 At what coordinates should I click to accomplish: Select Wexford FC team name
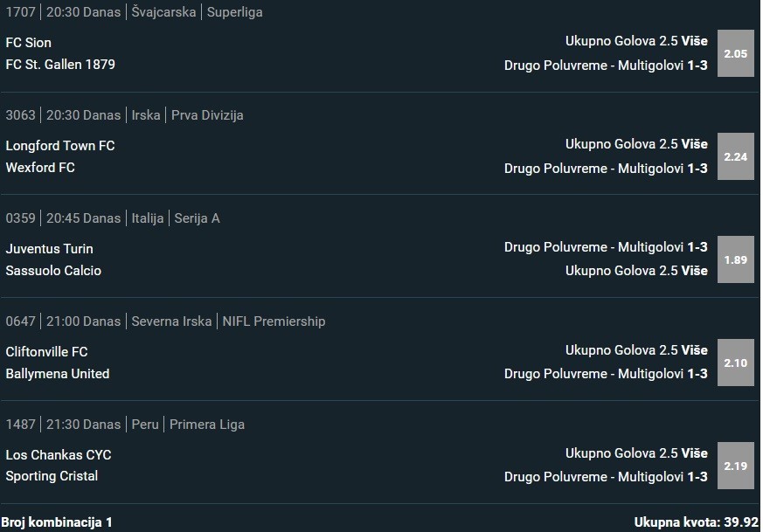pos(40,168)
